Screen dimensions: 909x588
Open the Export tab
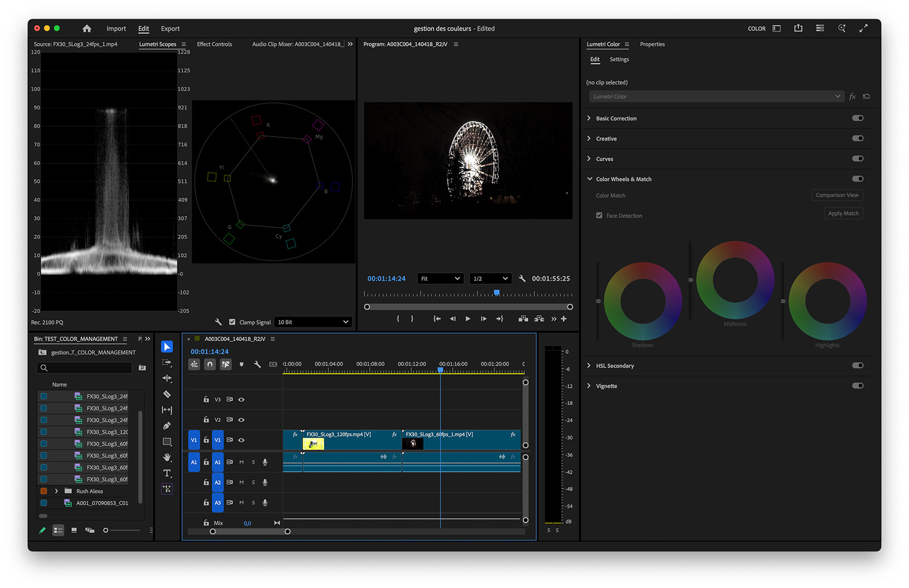pos(170,29)
